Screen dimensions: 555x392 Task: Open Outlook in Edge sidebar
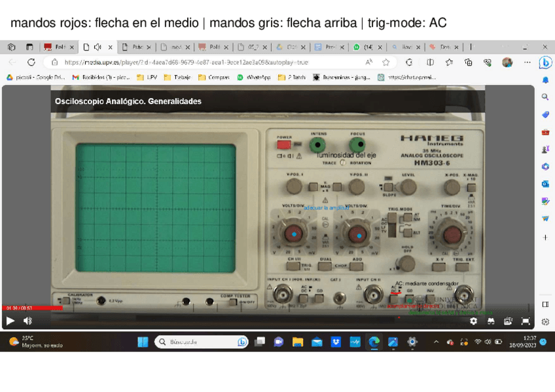[x=545, y=184]
